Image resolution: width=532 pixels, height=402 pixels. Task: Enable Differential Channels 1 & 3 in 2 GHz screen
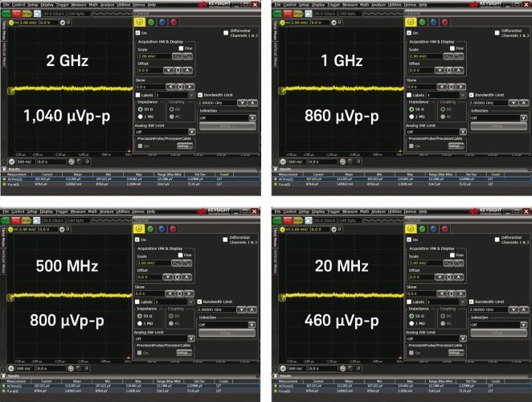click(226, 33)
